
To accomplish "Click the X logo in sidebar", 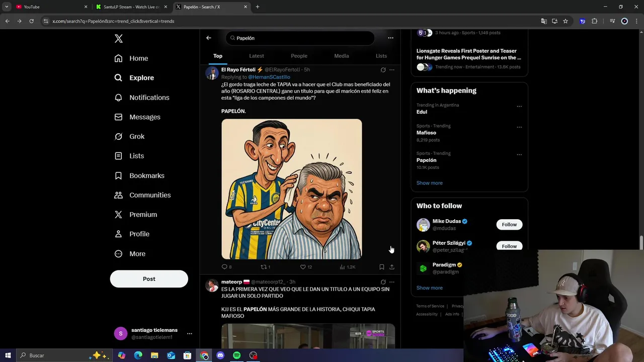I will (118, 39).
